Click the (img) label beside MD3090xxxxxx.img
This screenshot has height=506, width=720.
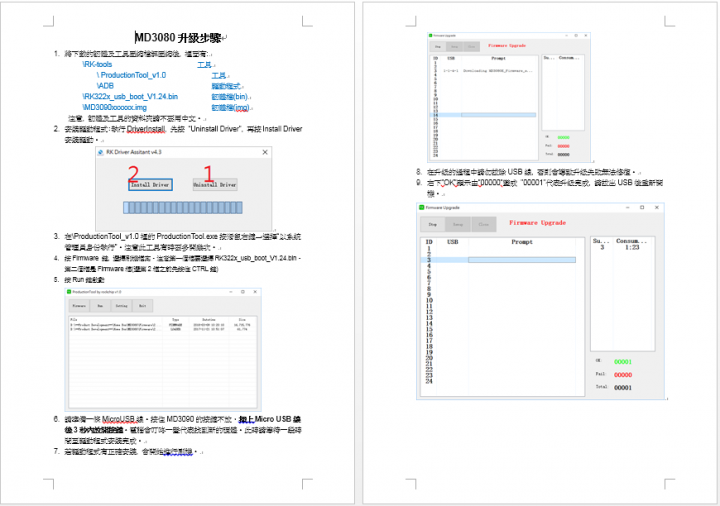pos(230,107)
